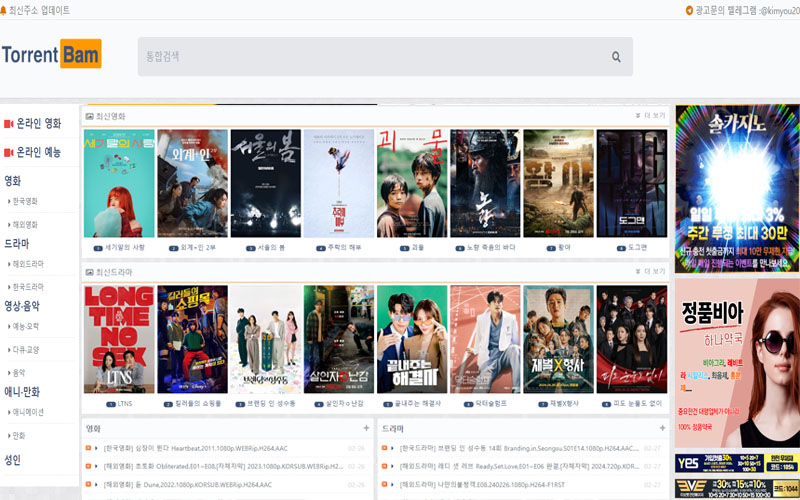Select 음악 in the sidebar
Screen dimensions: 800x500
[19, 373]
